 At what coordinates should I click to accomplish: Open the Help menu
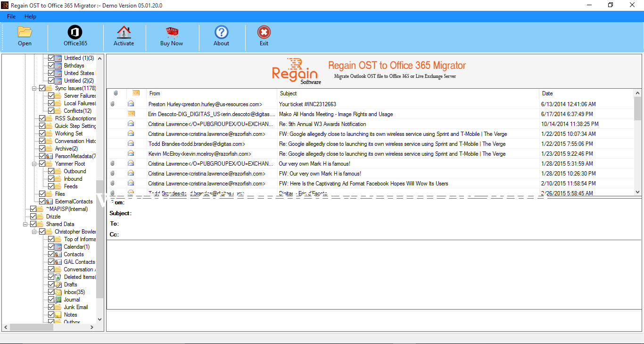click(x=30, y=17)
